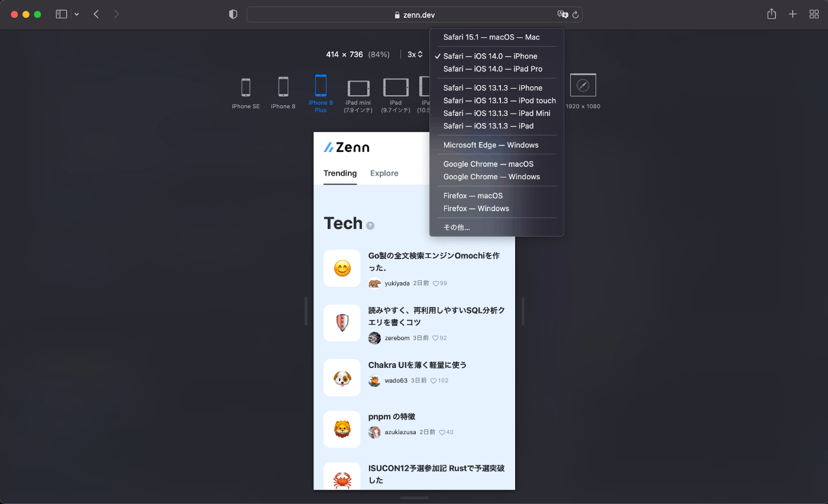Screen dimensions: 828x504
Task: Reload the page with the refresh icon
Action: 575,15
